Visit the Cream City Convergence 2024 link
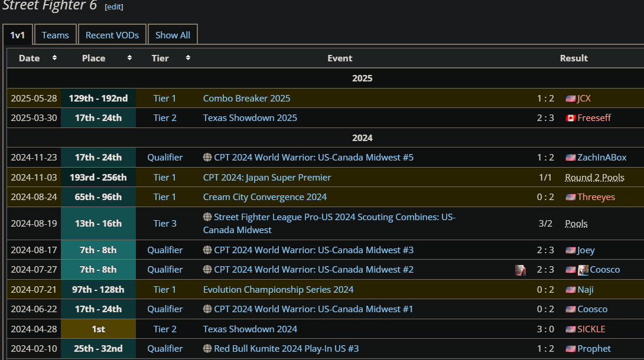Image resolution: width=644 pixels, height=360 pixels. point(265,197)
